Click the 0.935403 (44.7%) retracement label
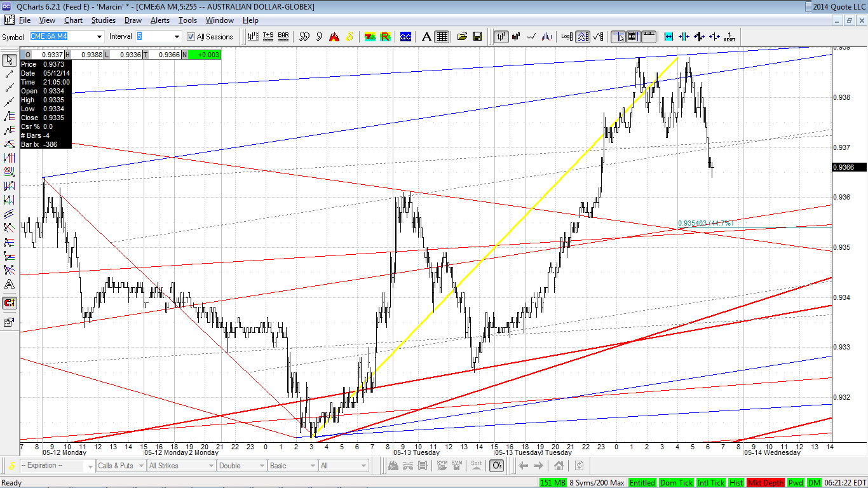Image resolution: width=868 pixels, height=488 pixels. click(705, 223)
